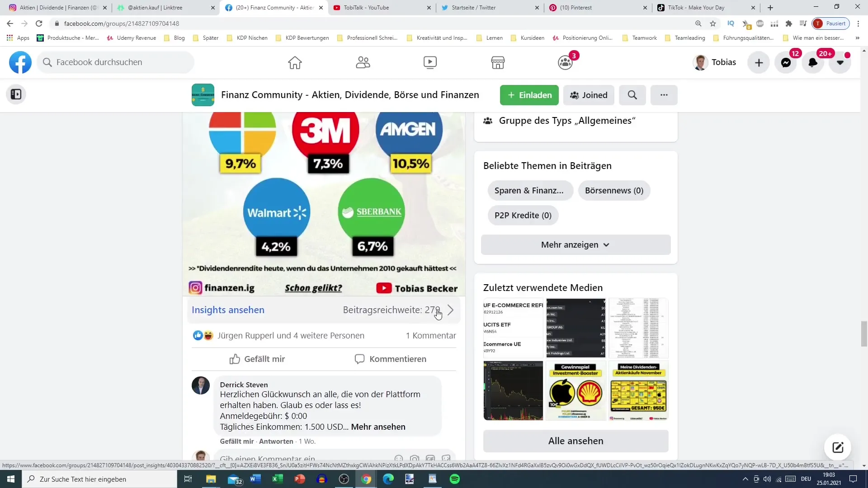Screen dimensions: 868x488
Task: Bookmark this page with the star icon
Action: click(x=713, y=23)
